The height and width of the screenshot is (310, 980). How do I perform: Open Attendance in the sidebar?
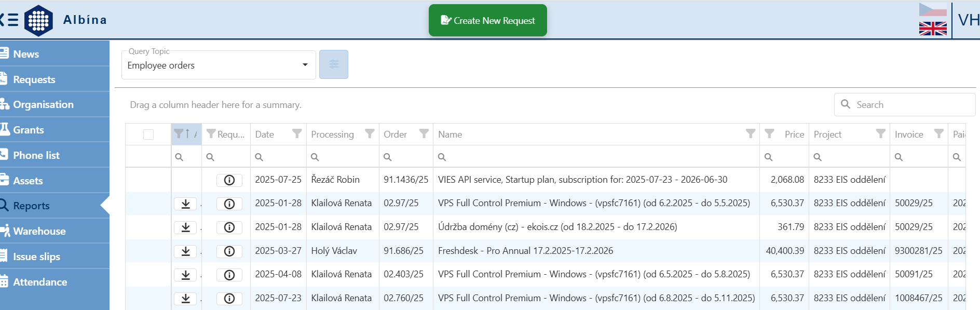(x=55, y=282)
